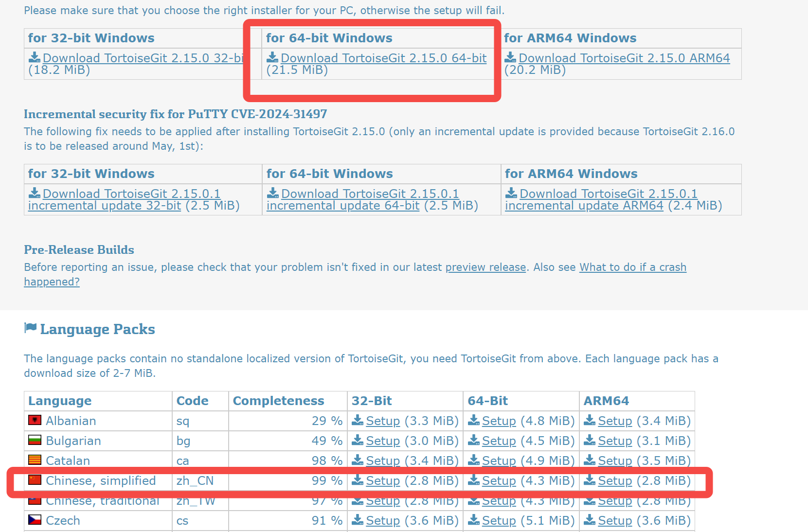Open Czech 64-Bit Setup link
808x532 pixels.
(x=499, y=520)
